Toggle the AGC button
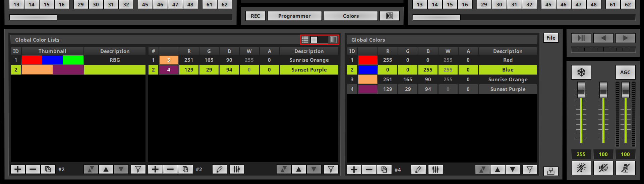Viewport: 644px width, 184px height. pyautogui.click(x=625, y=72)
